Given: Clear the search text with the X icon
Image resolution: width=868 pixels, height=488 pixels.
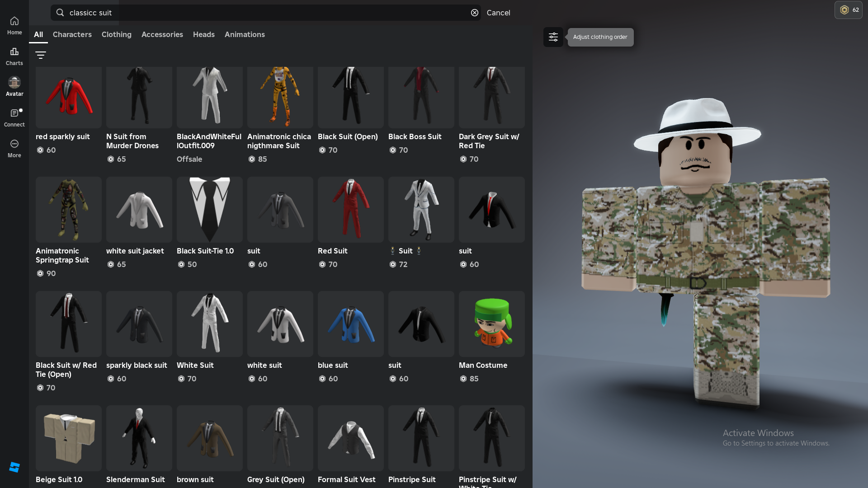Looking at the screenshot, I should click(x=474, y=13).
